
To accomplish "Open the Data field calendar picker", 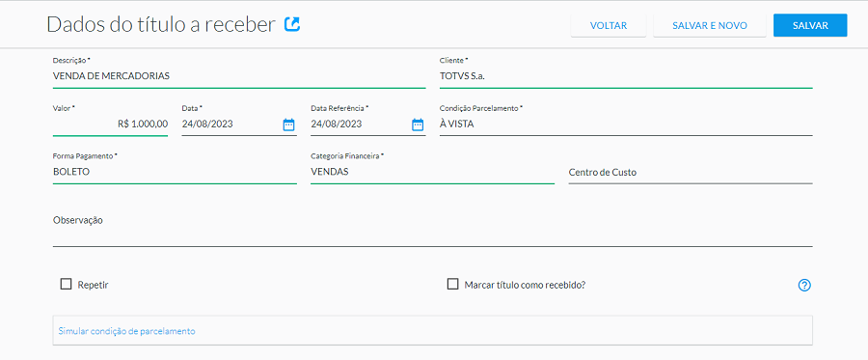I will (x=289, y=125).
